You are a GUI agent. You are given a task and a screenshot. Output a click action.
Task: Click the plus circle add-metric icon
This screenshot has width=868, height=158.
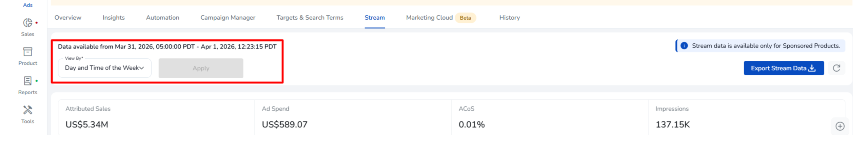[839, 126]
